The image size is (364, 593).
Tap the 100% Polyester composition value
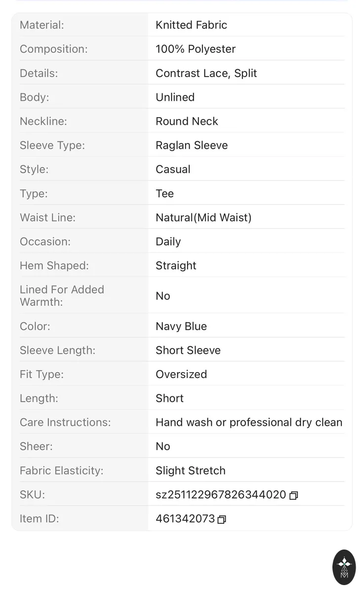tap(196, 49)
